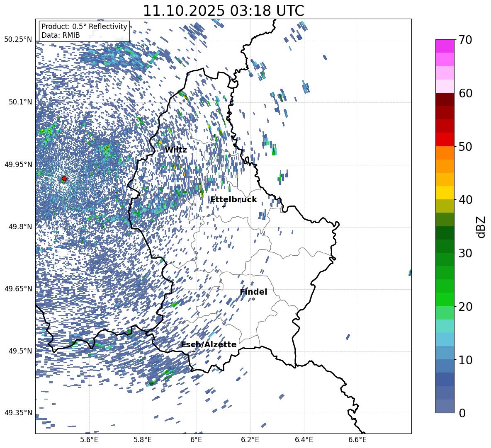The image size is (491, 448).
Task: Click the 50 colorbar tick label
Action: pyautogui.click(x=465, y=147)
